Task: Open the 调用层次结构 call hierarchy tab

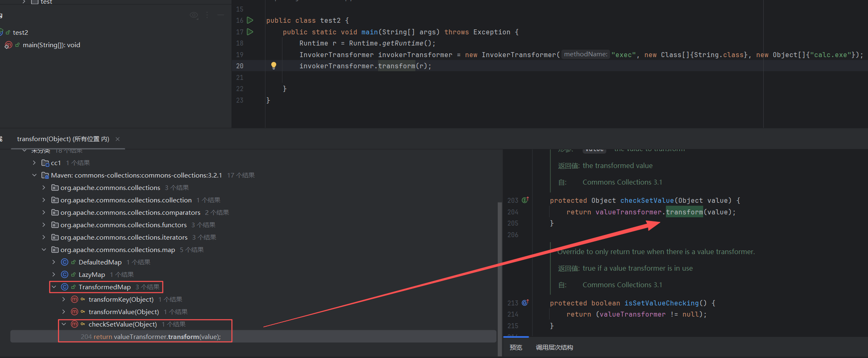Action: (554, 348)
